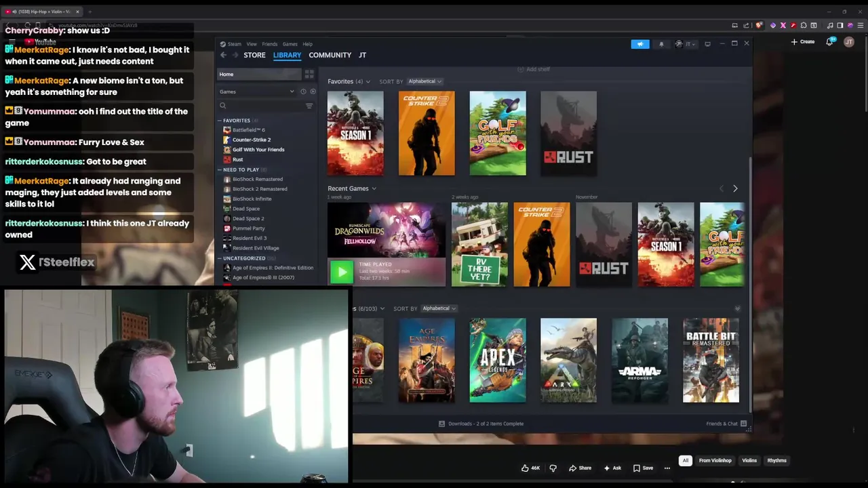Click the library search magnifier icon
This screenshot has width=868, height=488.
pyautogui.click(x=222, y=106)
